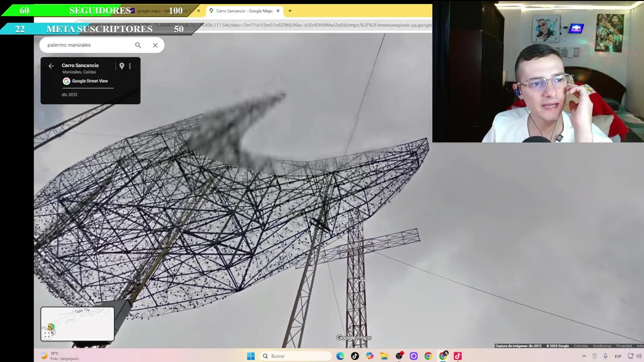Click the microphone icon in system tray
Image resolution: width=644 pixels, height=362 pixels.
605,356
